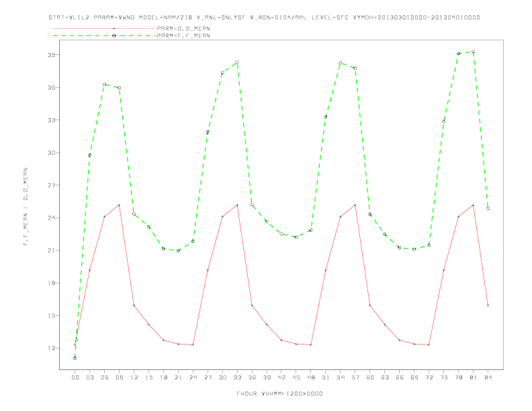
Task: Click the y-axis tick label 36
Action: (x=51, y=87)
